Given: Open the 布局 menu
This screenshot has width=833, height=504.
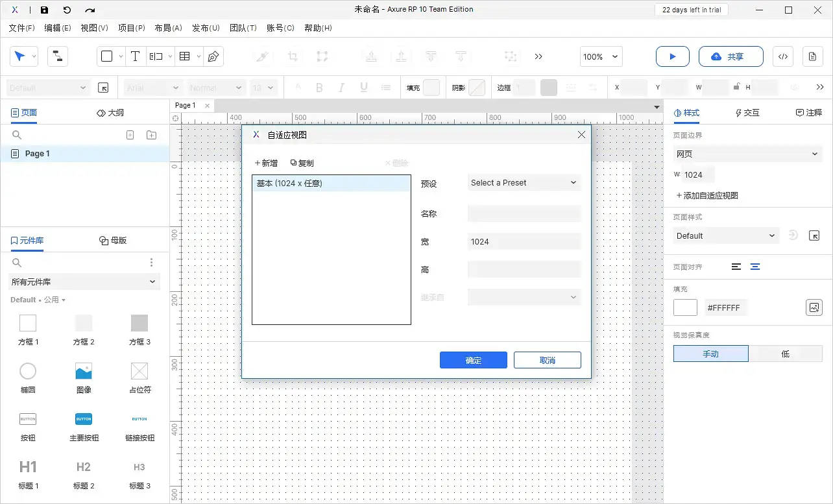Looking at the screenshot, I should 168,27.
